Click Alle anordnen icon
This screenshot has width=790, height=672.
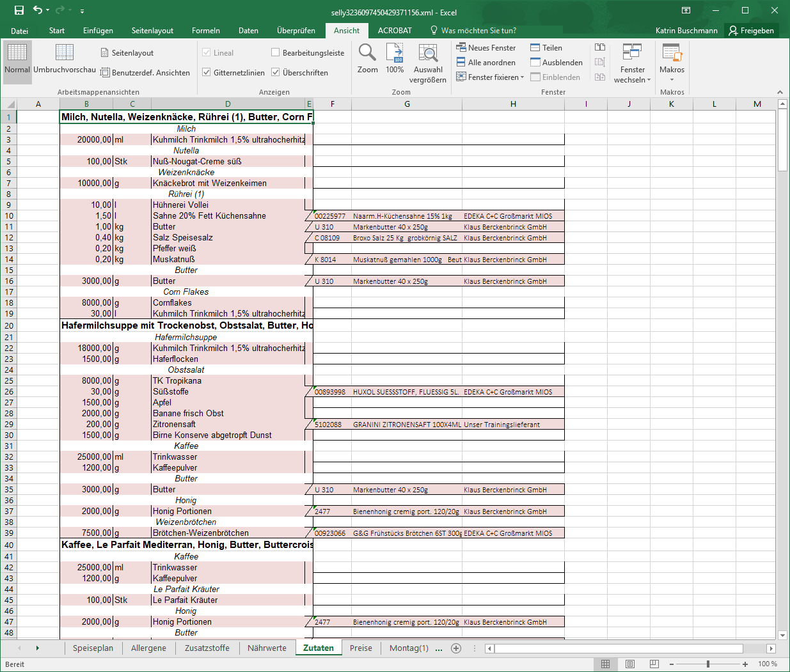461,62
